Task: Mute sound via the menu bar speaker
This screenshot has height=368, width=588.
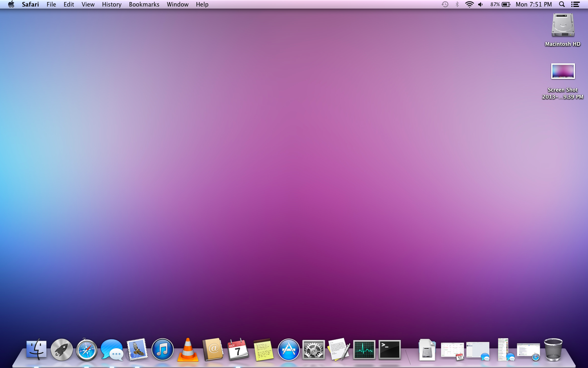Action: 480,4
